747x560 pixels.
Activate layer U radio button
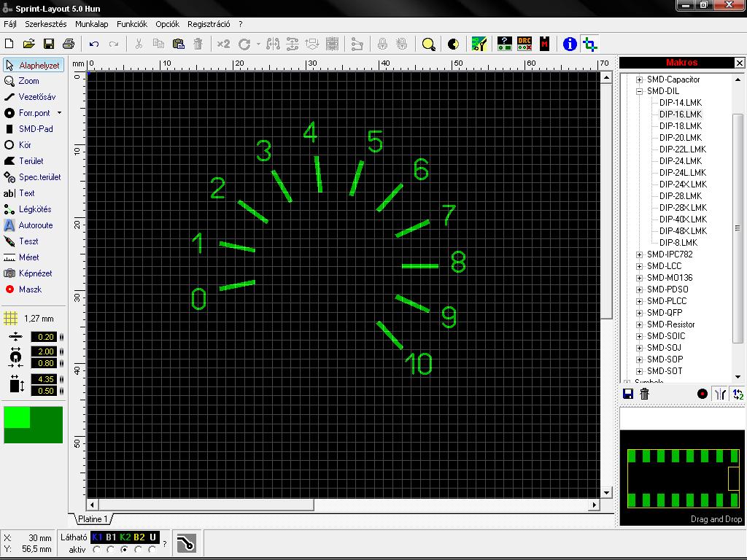[152, 550]
